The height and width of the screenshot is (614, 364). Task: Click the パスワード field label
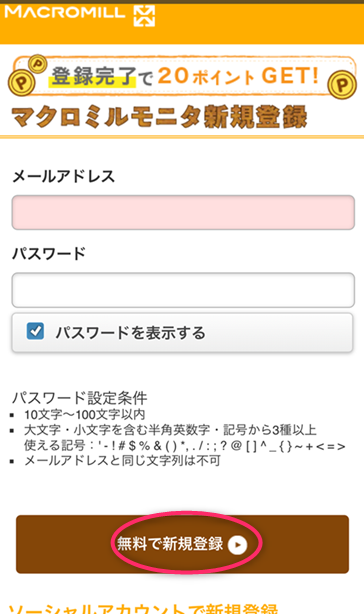point(49,254)
